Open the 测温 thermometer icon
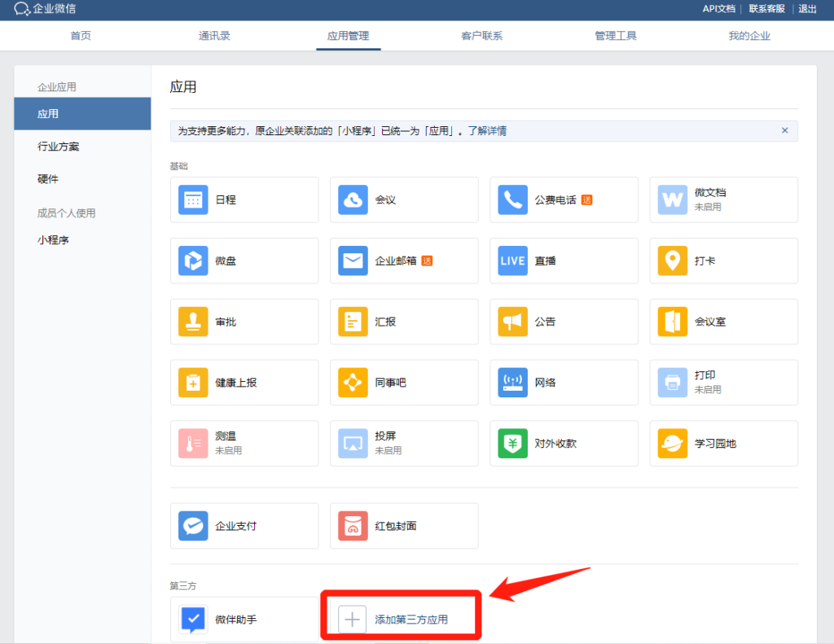The height and width of the screenshot is (644, 834). 193,444
